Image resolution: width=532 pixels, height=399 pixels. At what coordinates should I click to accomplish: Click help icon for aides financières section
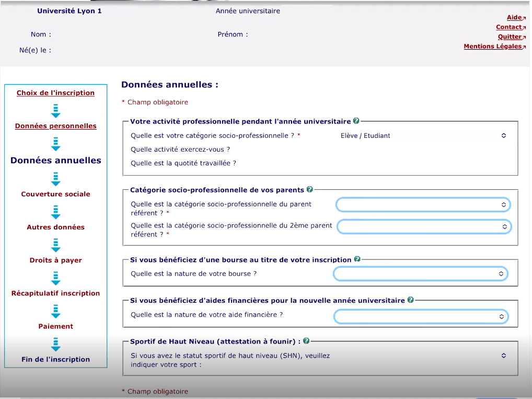[411, 300]
